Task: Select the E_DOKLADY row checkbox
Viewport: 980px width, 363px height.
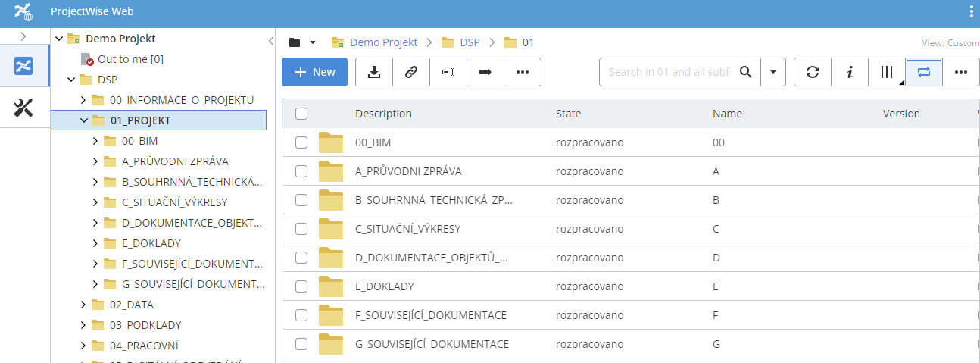Action: pyautogui.click(x=301, y=286)
